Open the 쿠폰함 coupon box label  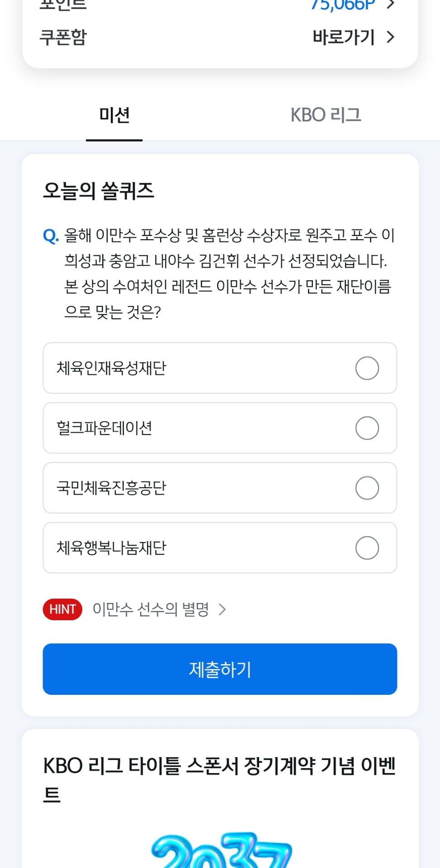point(63,37)
